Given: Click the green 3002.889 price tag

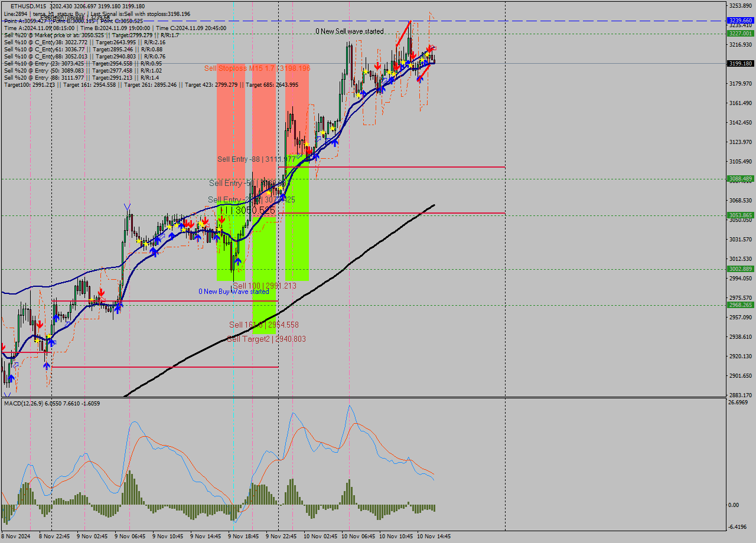Looking at the screenshot, I should coord(741,269).
